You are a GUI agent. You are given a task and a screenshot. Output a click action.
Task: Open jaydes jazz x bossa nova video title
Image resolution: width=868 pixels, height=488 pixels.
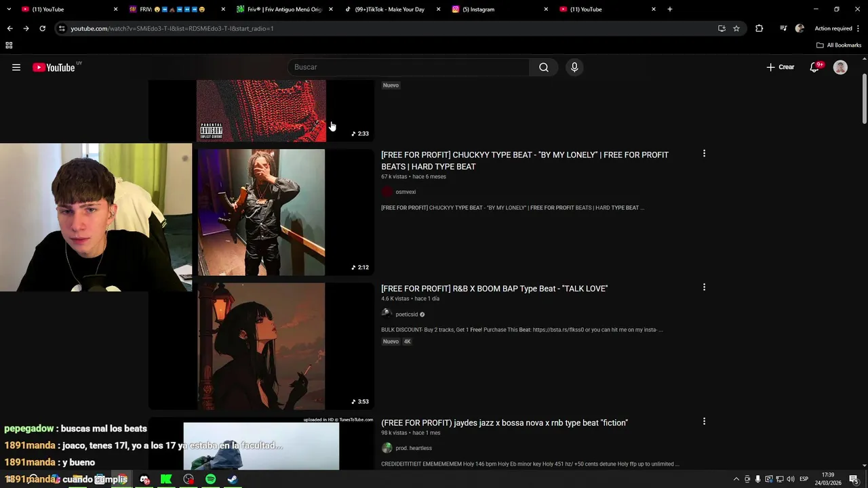[x=505, y=423]
